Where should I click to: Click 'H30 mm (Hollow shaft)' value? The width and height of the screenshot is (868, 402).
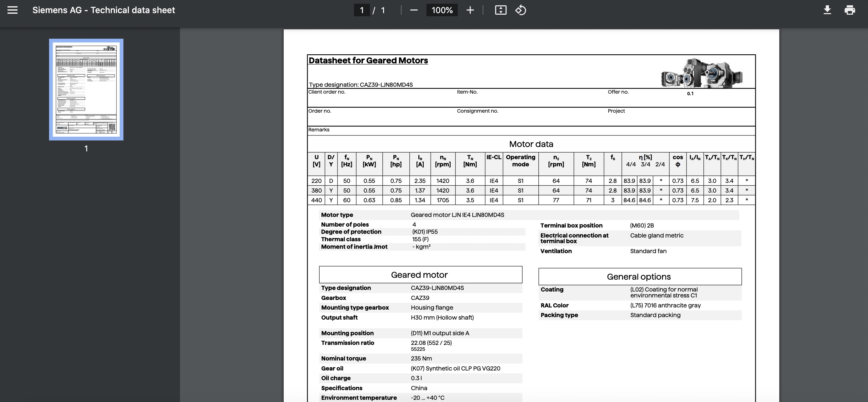(442, 317)
